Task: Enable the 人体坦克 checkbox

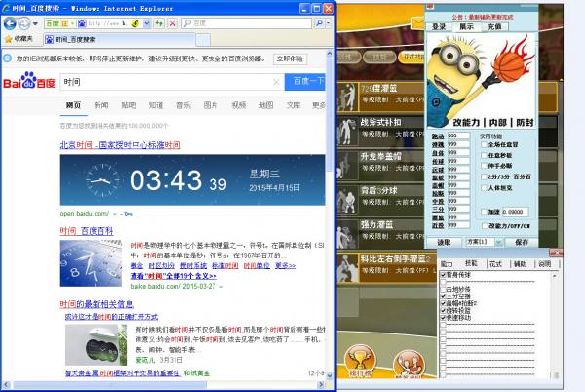Action: point(484,188)
